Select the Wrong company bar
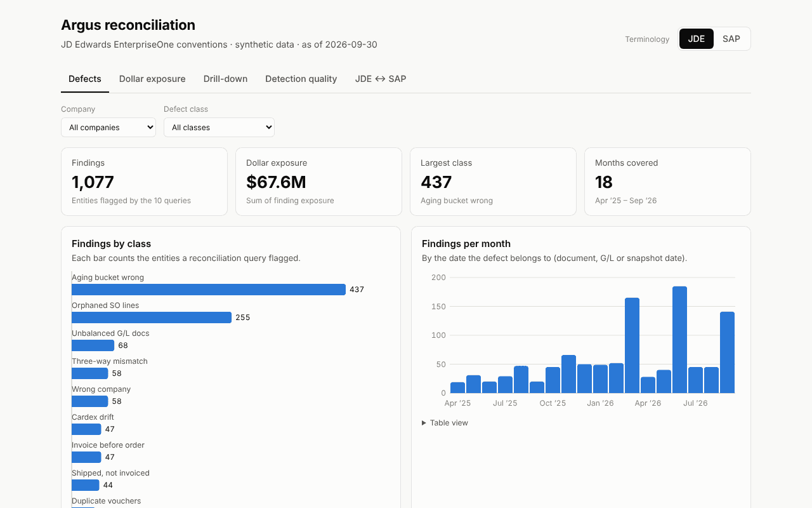This screenshot has width=812, height=508. click(x=90, y=401)
